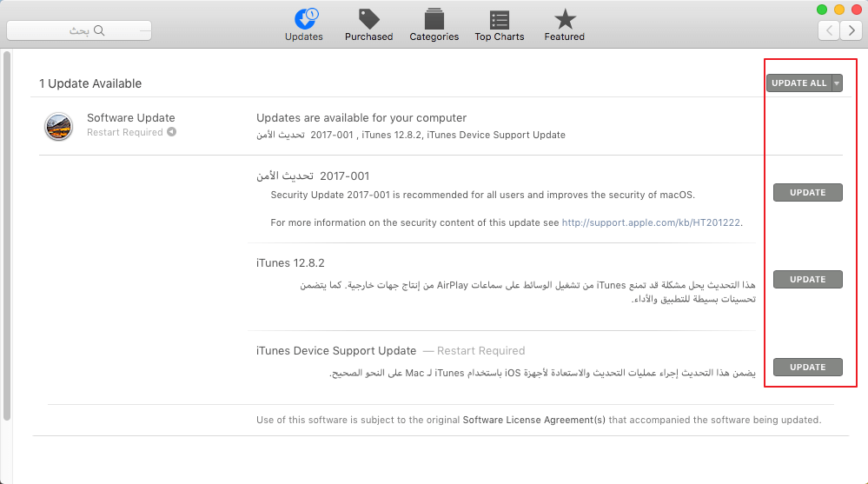Click the macOS Software Update icon
This screenshot has width=868, height=484.
tap(59, 126)
